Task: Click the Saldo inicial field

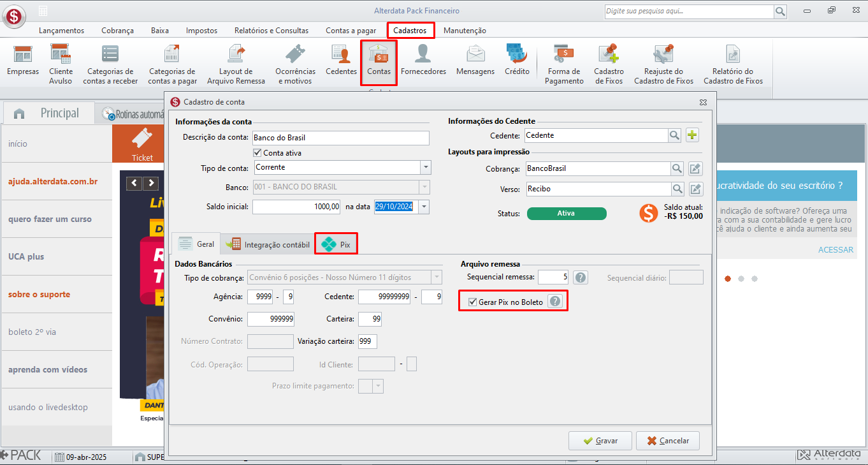Action: (x=297, y=207)
